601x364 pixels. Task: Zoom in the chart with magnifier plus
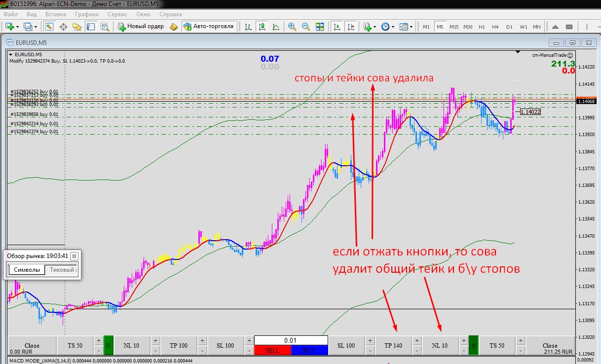click(x=292, y=26)
